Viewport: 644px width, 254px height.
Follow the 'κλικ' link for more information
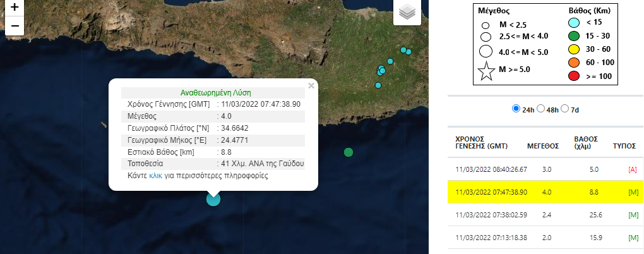coord(156,176)
